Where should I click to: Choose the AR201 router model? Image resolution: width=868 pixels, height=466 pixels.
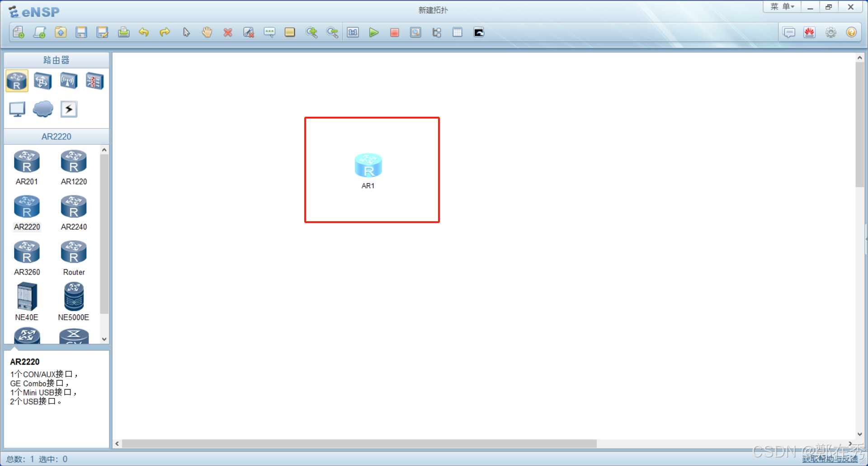click(x=27, y=168)
